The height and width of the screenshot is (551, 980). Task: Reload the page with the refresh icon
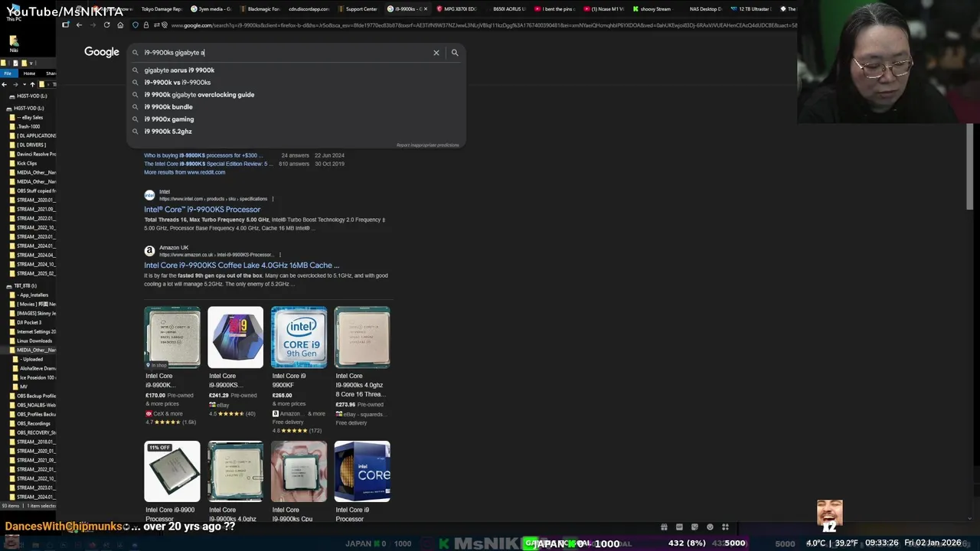click(x=106, y=25)
